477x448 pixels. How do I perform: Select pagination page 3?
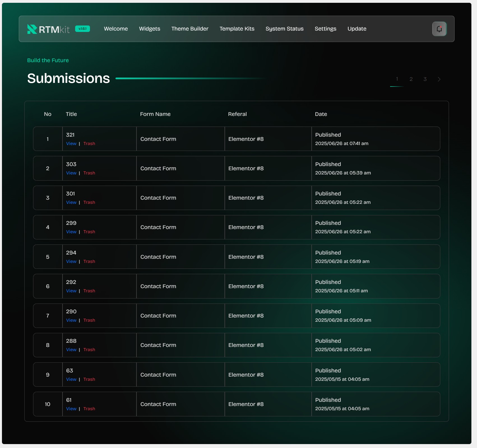425,79
